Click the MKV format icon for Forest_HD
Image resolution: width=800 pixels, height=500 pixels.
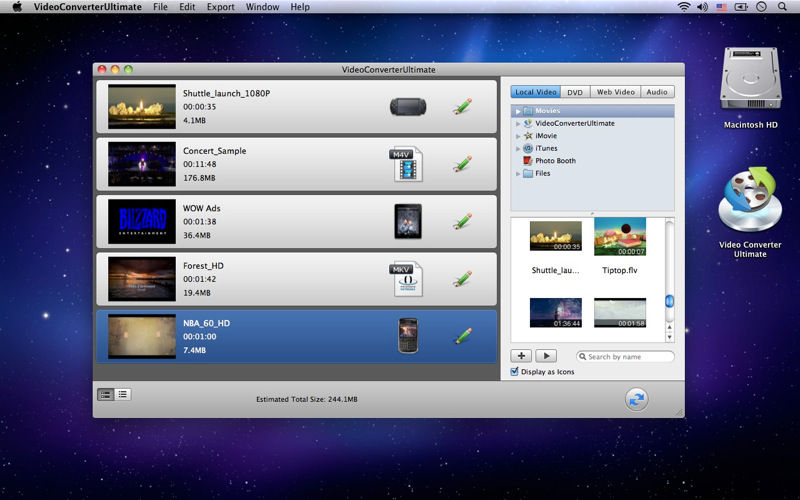click(407, 279)
